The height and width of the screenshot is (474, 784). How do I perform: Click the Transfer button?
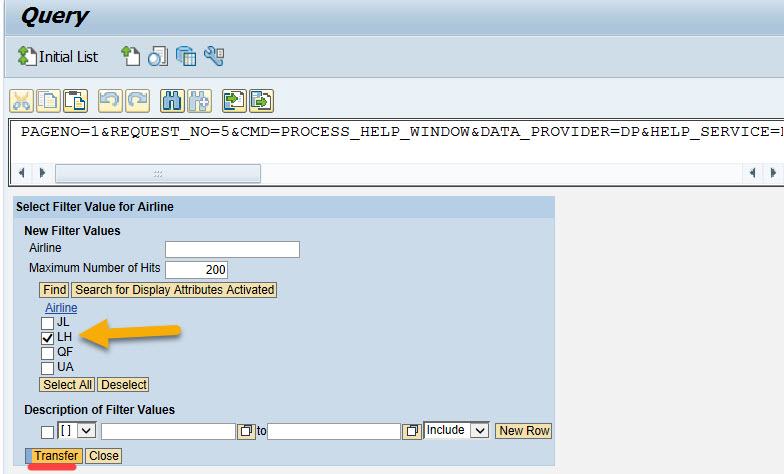coord(54,456)
